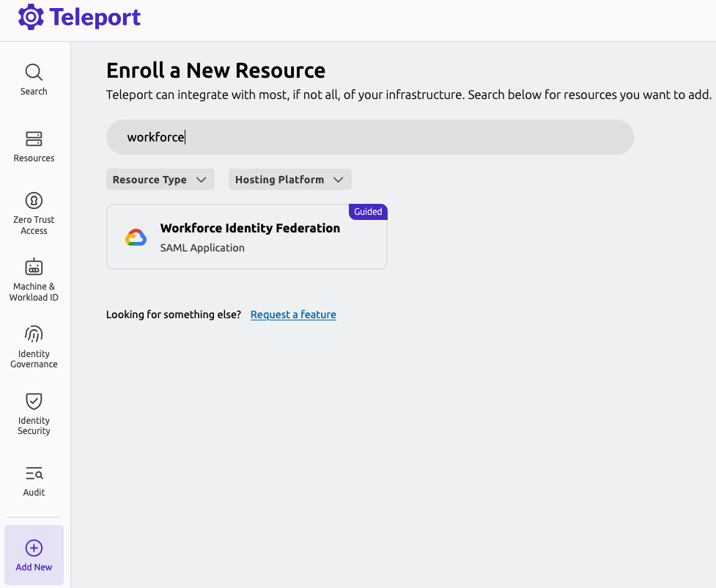The width and height of the screenshot is (716, 588).
Task: Click the Add New plus icon
Action: [x=34, y=548]
